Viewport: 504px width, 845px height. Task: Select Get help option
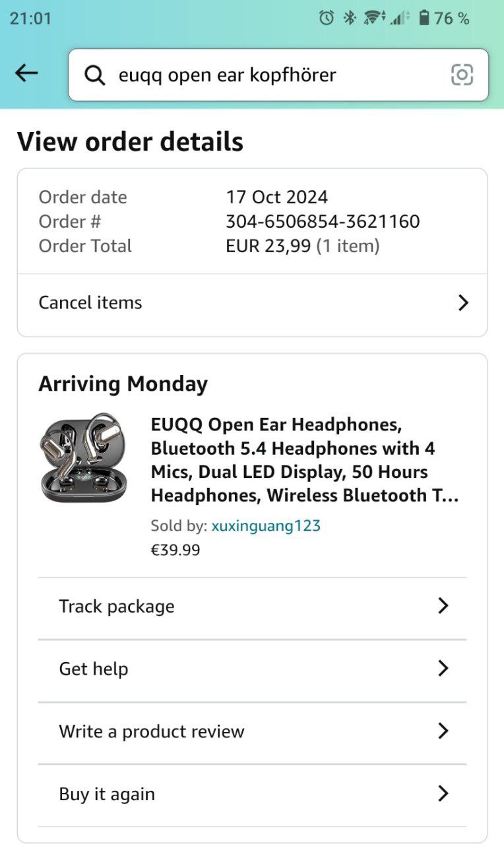click(x=94, y=669)
